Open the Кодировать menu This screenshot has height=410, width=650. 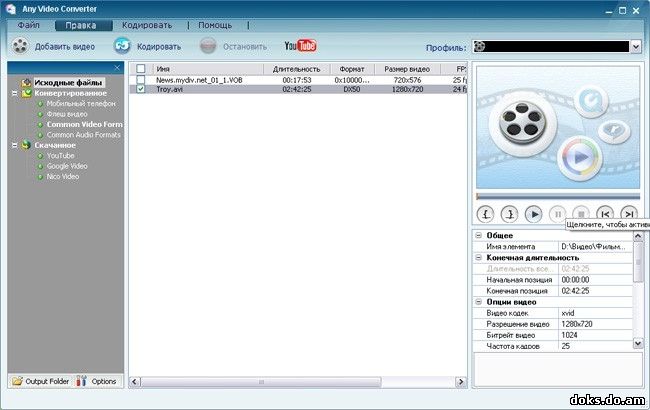(147, 25)
